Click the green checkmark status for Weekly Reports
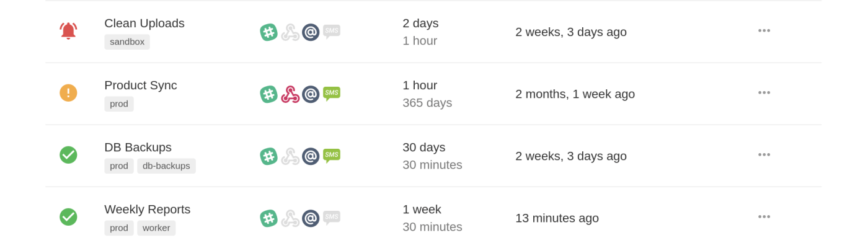Viewport: 868px width, 248px height. 68,217
